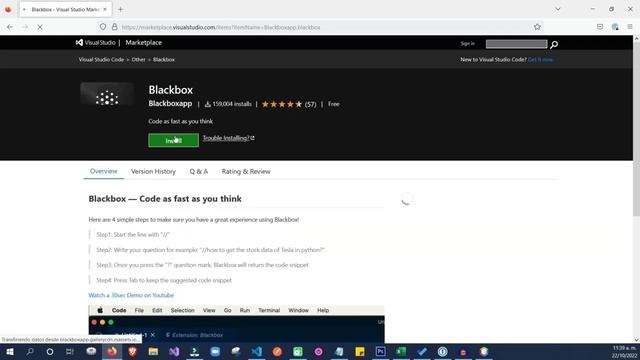Click the 'Free' price label
Viewport: 640px width, 360px height.
pos(333,104)
